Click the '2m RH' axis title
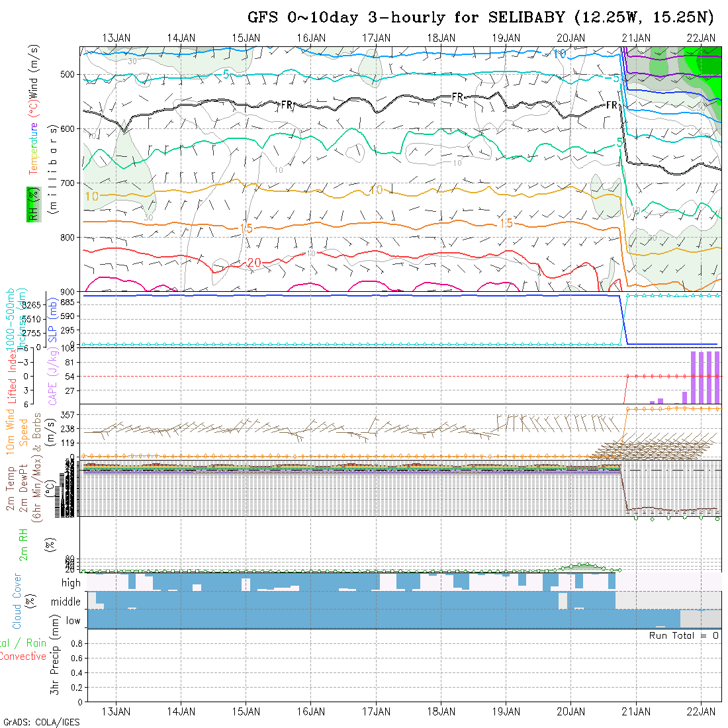 click(23, 545)
